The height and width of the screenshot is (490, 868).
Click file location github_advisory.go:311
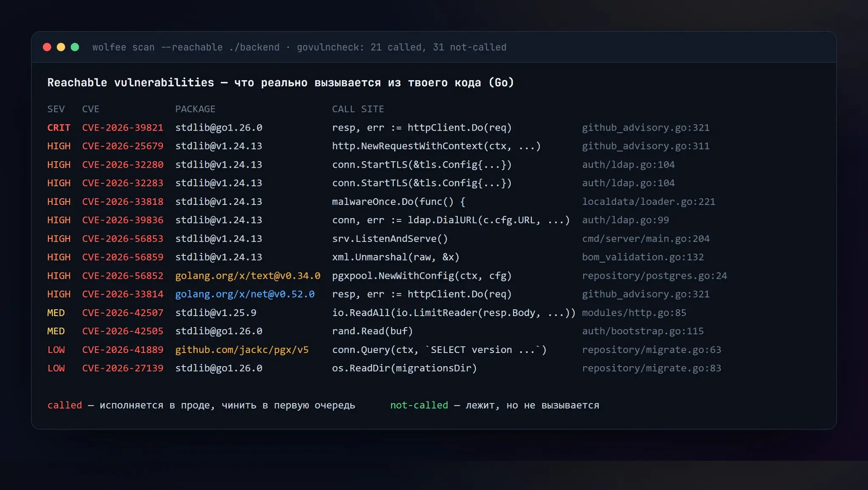point(645,146)
